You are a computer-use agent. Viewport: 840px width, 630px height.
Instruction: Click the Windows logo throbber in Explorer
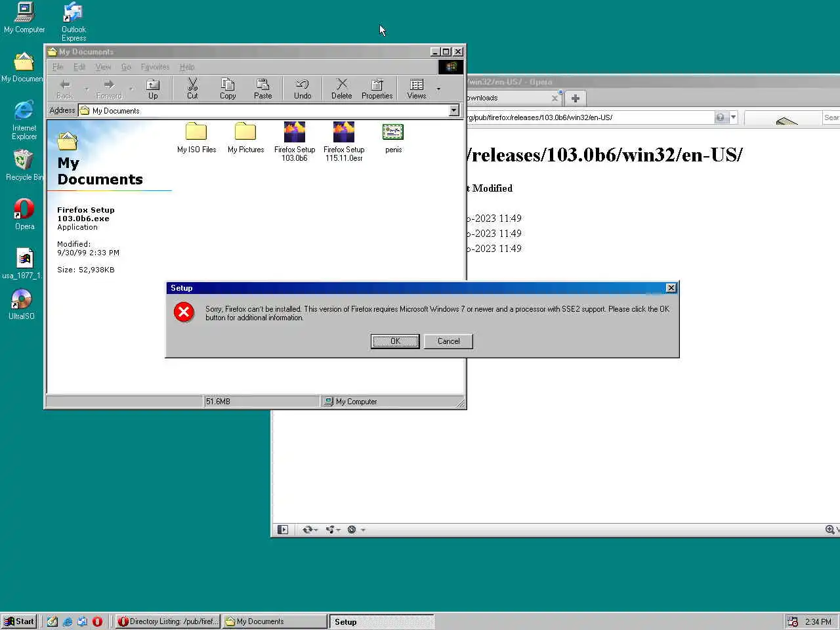click(x=451, y=67)
